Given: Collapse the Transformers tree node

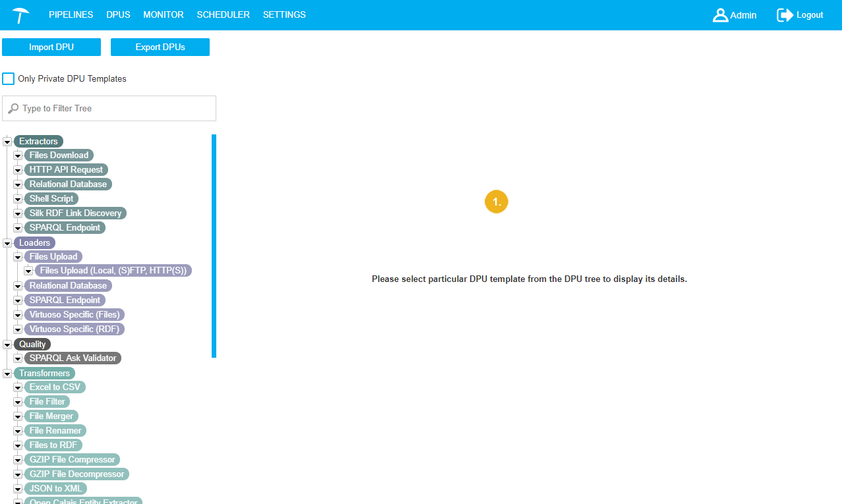Looking at the screenshot, I should click(x=8, y=374).
